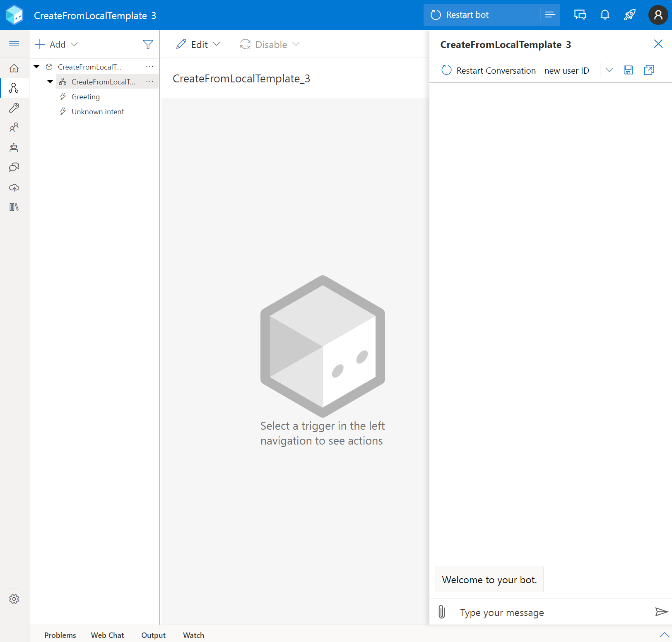The image size is (672, 642).
Task: Save the chat transcript via disk icon
Action: (x=628, y=70)
